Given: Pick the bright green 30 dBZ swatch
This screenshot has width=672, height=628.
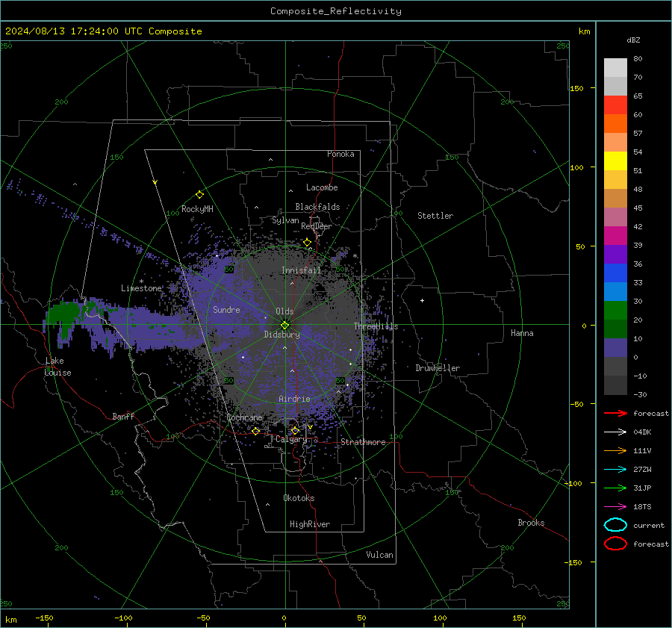Looking at the screenshot, I should click(x=615, y=311).
